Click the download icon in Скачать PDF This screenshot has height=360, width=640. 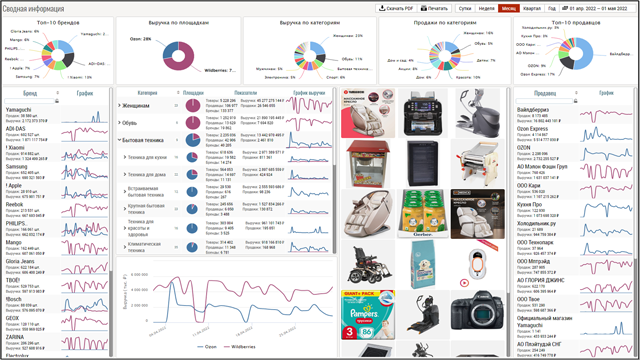(x=382, y=8)
